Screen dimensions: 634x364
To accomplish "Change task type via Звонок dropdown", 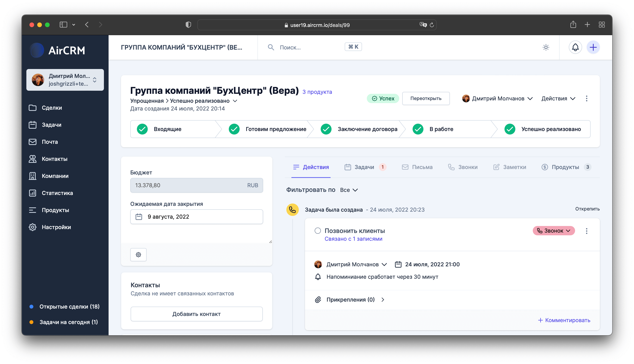I will tap(554, 230).
